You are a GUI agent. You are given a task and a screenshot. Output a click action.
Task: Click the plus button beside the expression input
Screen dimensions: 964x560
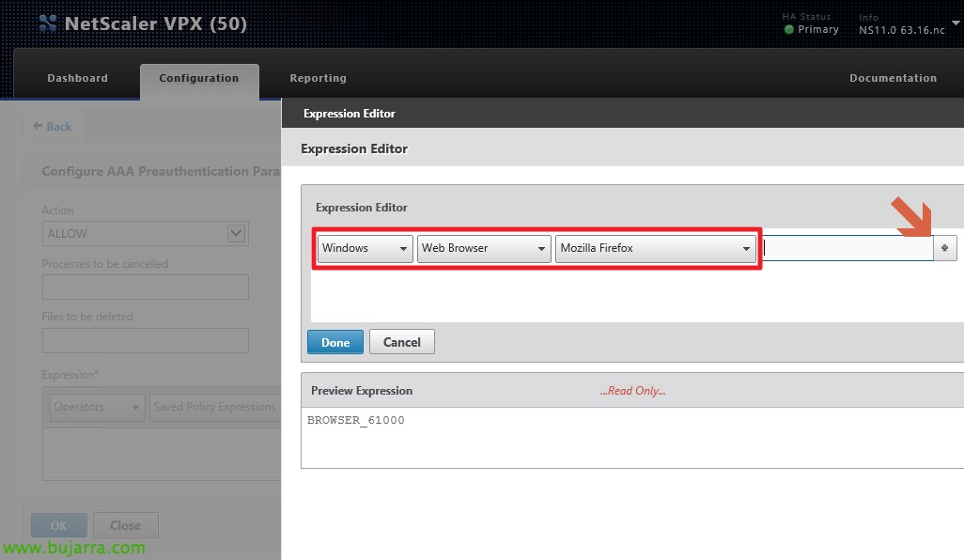(945, 248)
